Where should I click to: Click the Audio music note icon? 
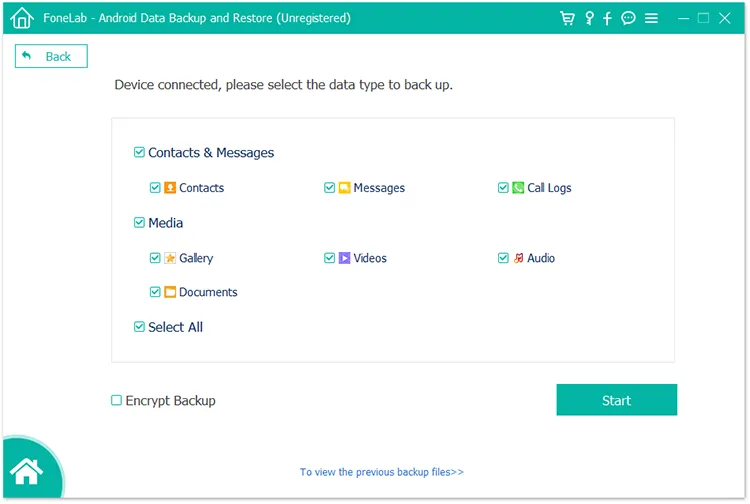click(518, 258)
